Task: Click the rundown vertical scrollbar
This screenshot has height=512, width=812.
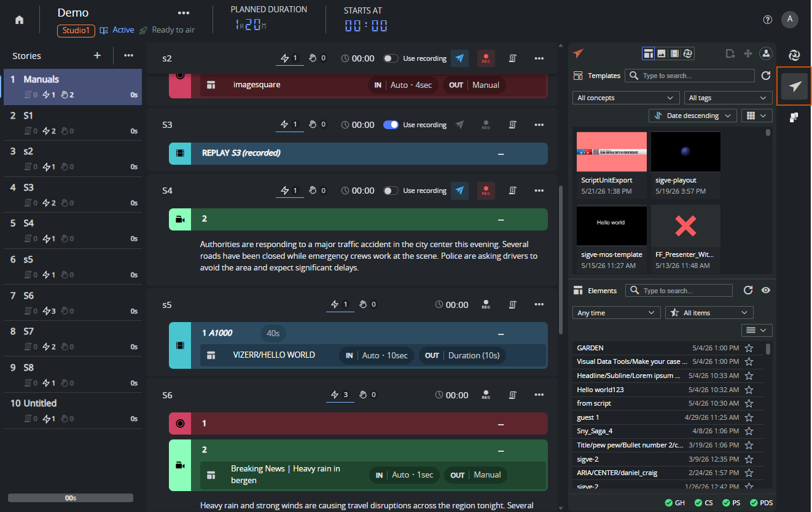Action: pyautogui.click(x=560, y=259)
